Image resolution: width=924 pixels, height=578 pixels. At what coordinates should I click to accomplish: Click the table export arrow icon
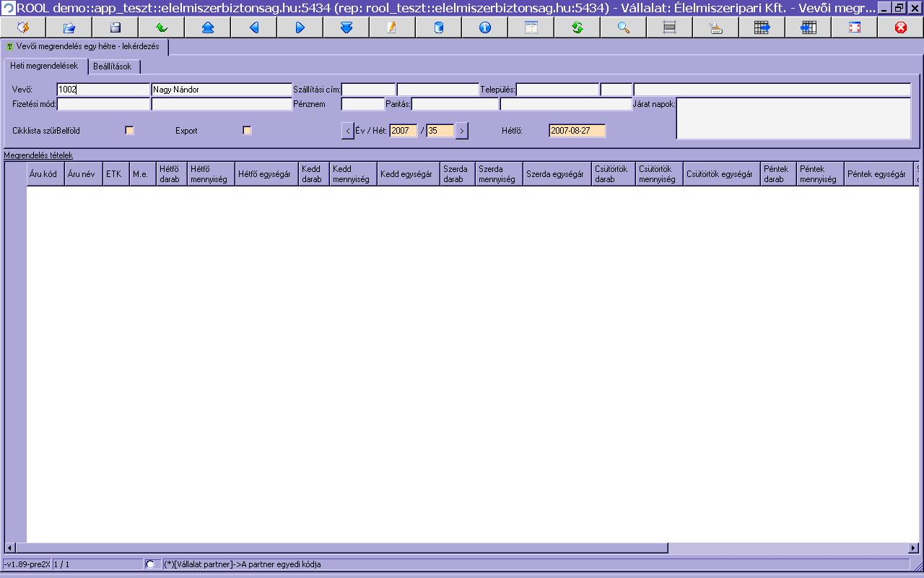click(x=762, y=27)
